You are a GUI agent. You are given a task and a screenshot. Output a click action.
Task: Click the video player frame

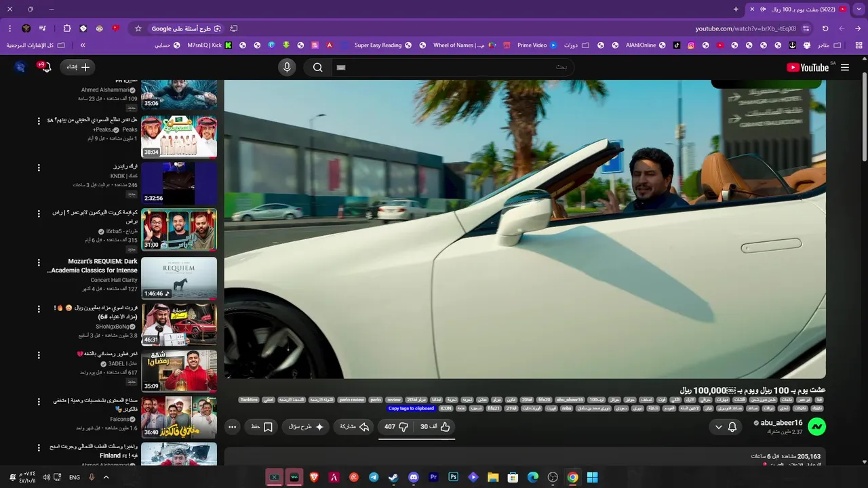(525, 229)
